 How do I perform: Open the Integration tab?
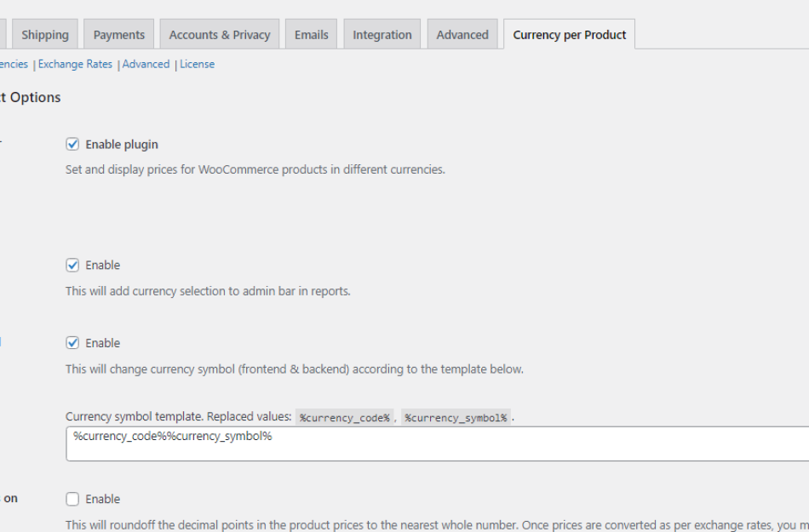[x=382, y=34]
